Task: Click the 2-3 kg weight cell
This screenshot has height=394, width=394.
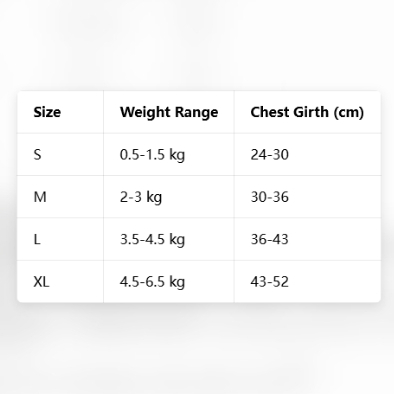Action: (x=169, y=197)
